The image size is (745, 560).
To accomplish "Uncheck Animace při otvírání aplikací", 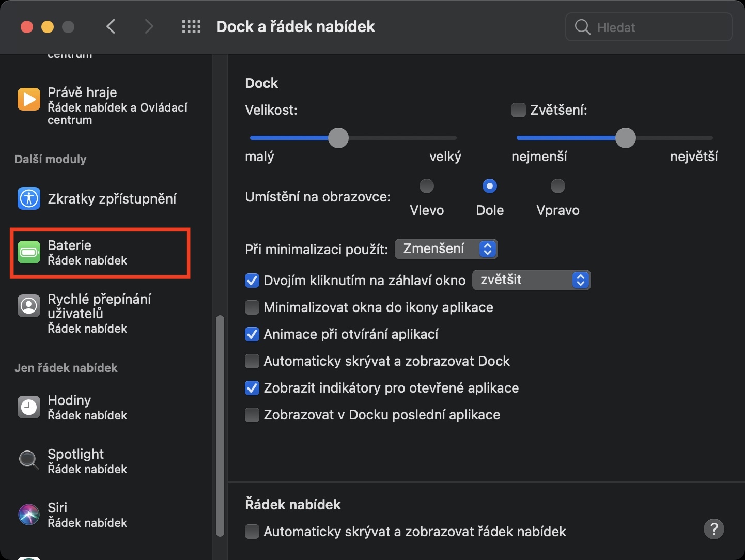I will [x=252, y=334].
